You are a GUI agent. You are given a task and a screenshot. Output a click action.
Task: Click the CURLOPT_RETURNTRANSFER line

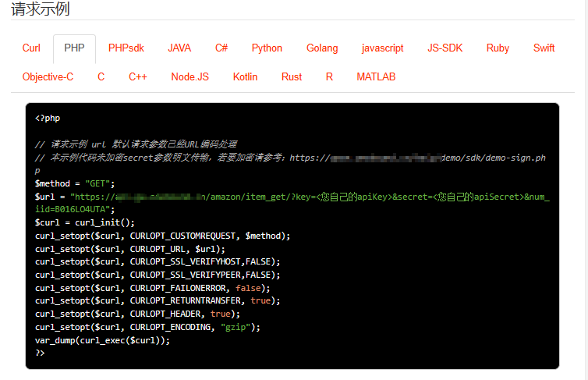pos(158,301)
